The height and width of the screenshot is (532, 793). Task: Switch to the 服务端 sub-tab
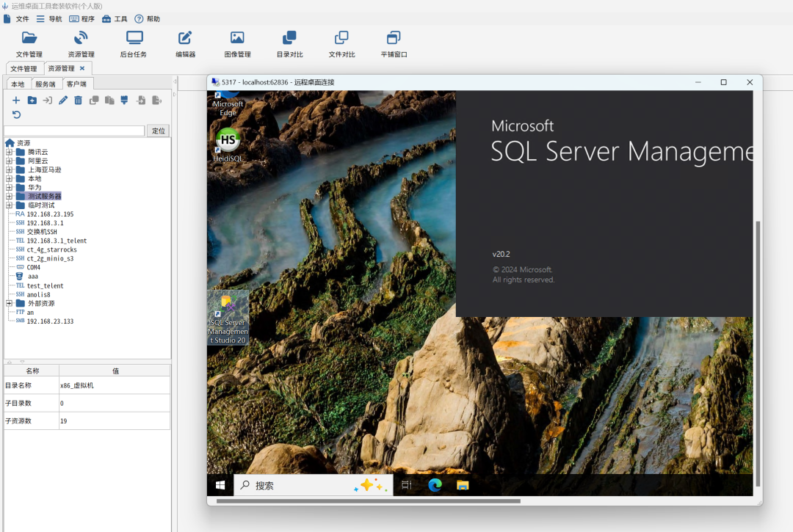click(46, 84)
